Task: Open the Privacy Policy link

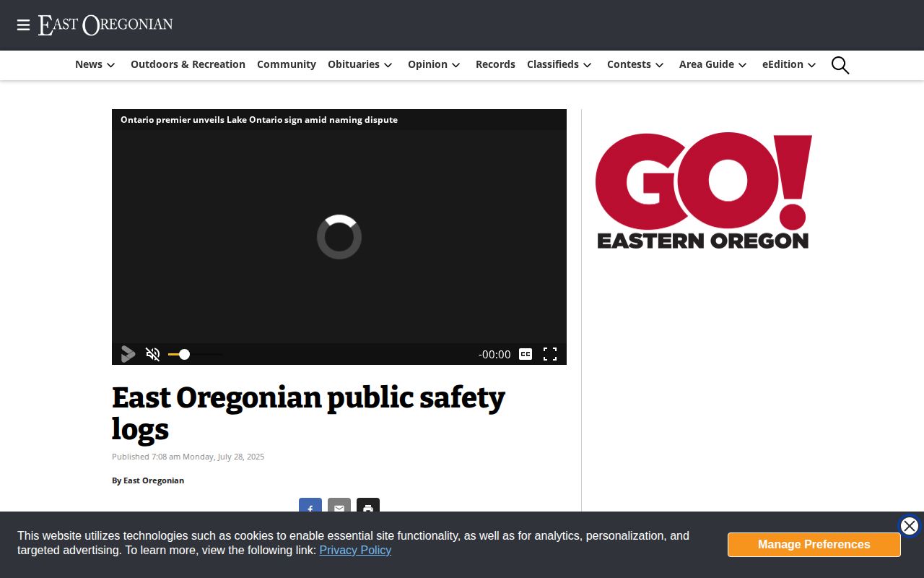Action: pos(355,550)
